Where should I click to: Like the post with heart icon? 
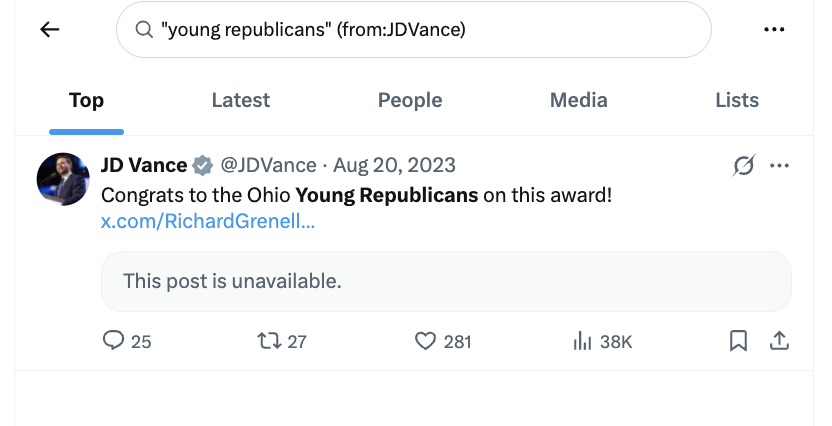click(427, 341)
